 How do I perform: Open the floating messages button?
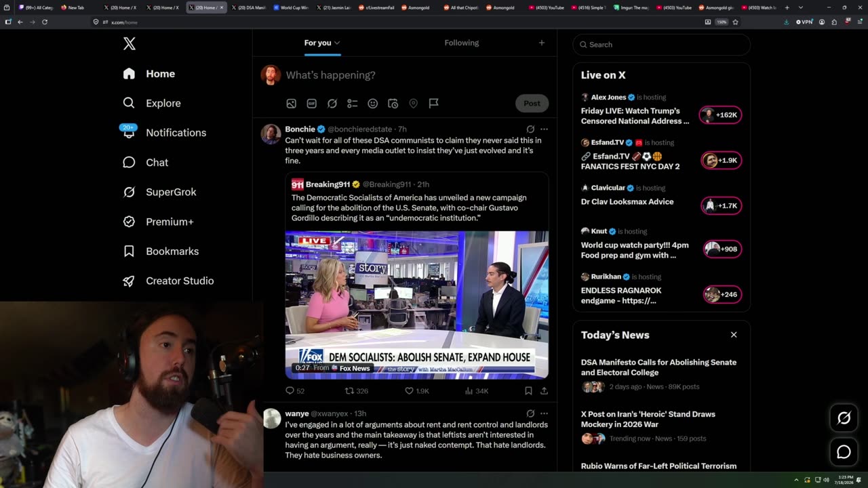coord(844,452)
